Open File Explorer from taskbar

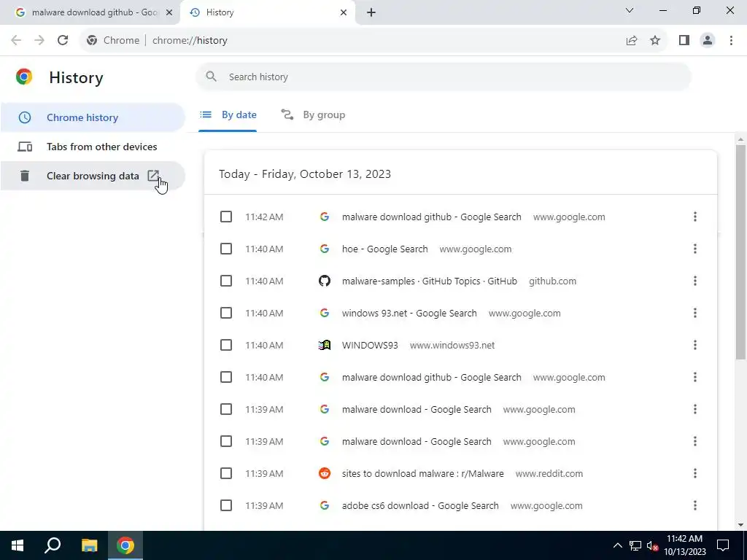click(x=89, y=545)
